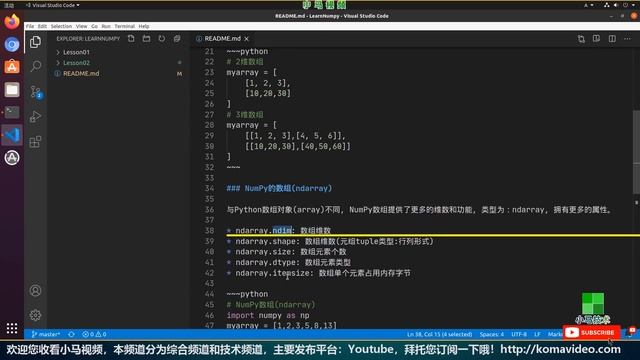This screenshot has height=360, width=640.
Task: Open the Terminal menu
Action: click(124, 26)
